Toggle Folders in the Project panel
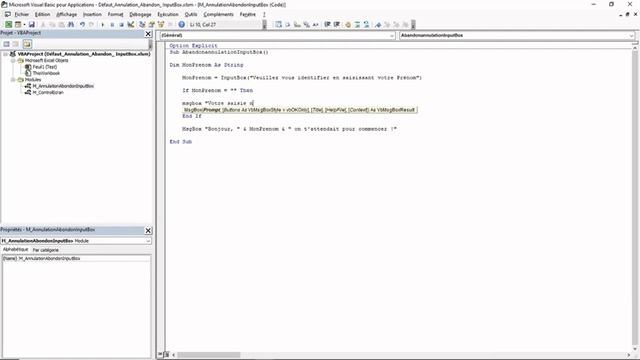The height and width of the screenshot is (360, 640). [x=27, y=44]
